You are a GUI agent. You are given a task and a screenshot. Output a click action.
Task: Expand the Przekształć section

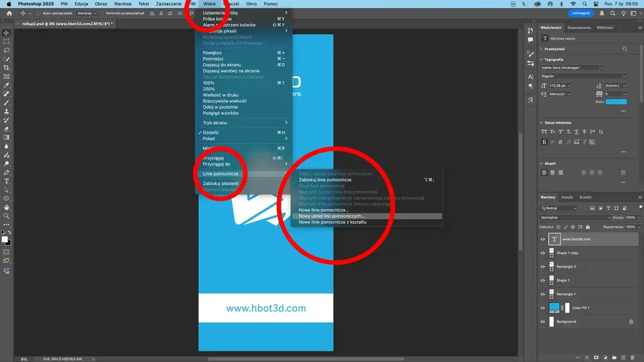pos(541,49)
